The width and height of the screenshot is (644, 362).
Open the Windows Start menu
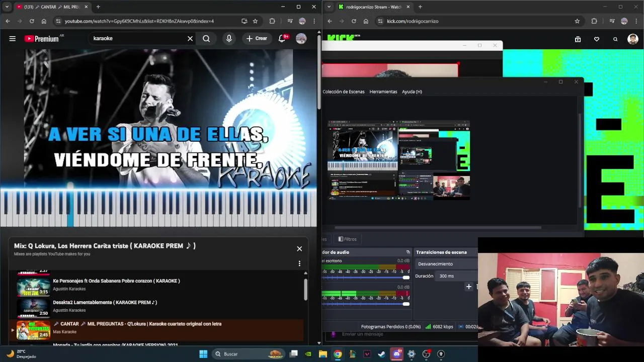click(203, 354)
